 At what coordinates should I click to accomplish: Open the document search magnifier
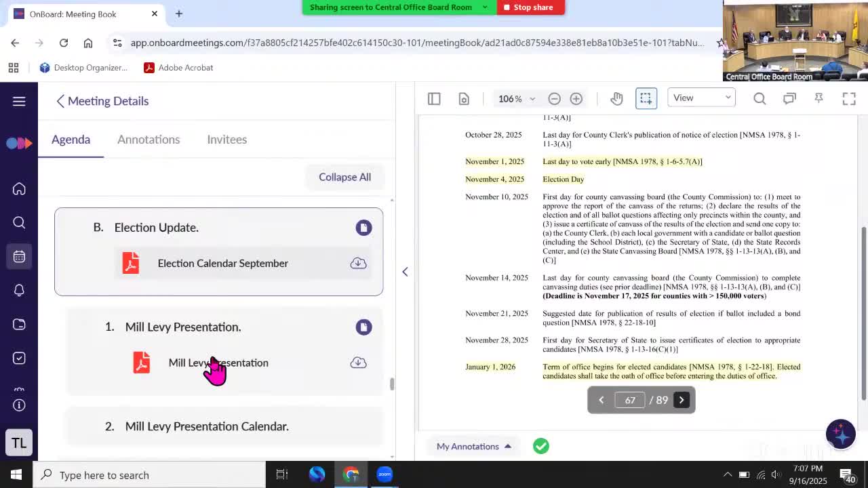click(759, 99)
